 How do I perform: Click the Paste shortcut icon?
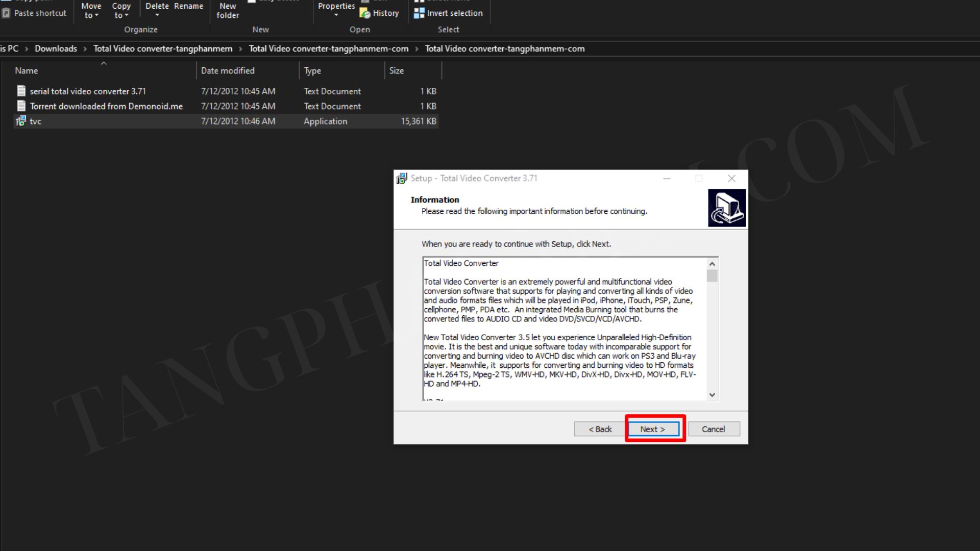[6, 13]
